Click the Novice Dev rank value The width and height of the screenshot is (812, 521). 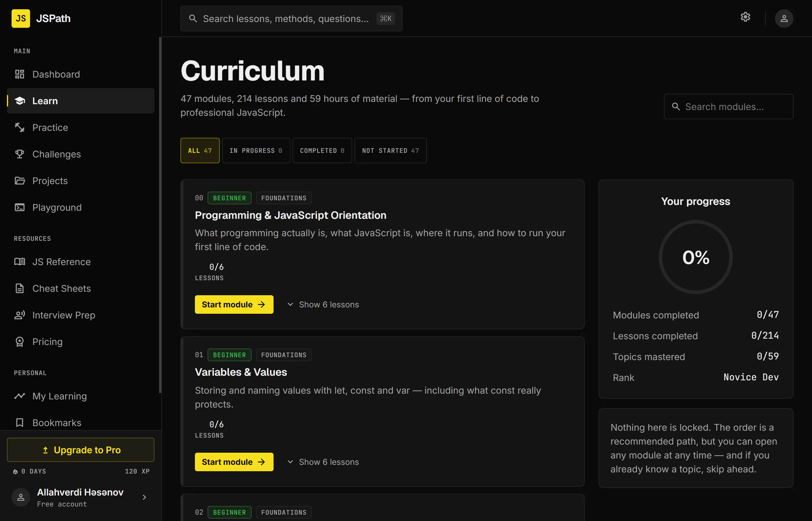(751, 377)
